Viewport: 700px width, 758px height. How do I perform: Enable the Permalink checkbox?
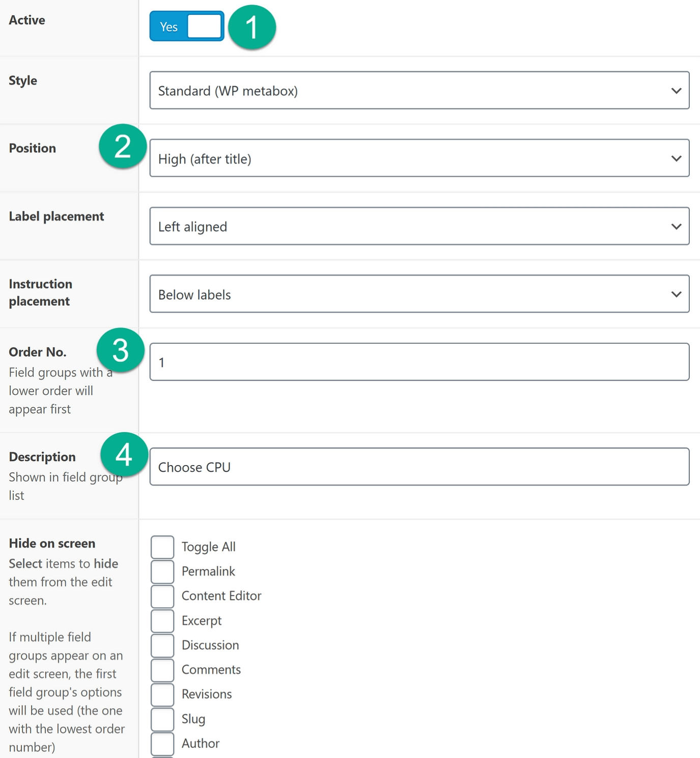[x=162, y=572]
